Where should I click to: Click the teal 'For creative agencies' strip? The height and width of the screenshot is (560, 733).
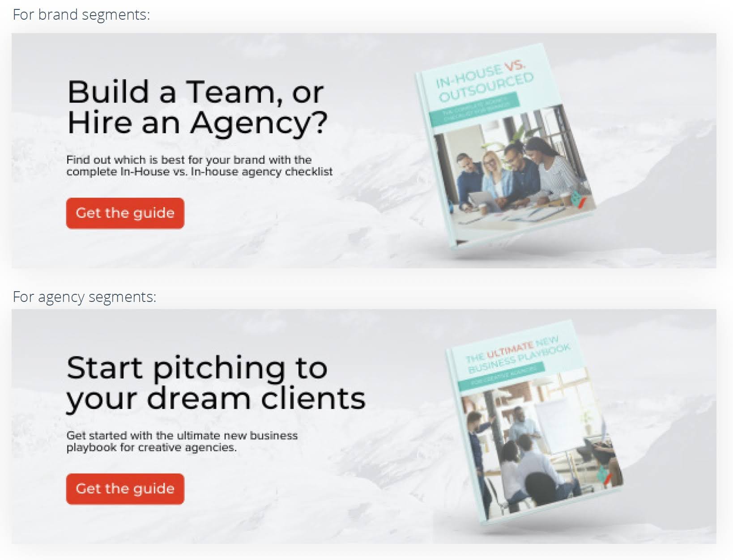[502, 375]
